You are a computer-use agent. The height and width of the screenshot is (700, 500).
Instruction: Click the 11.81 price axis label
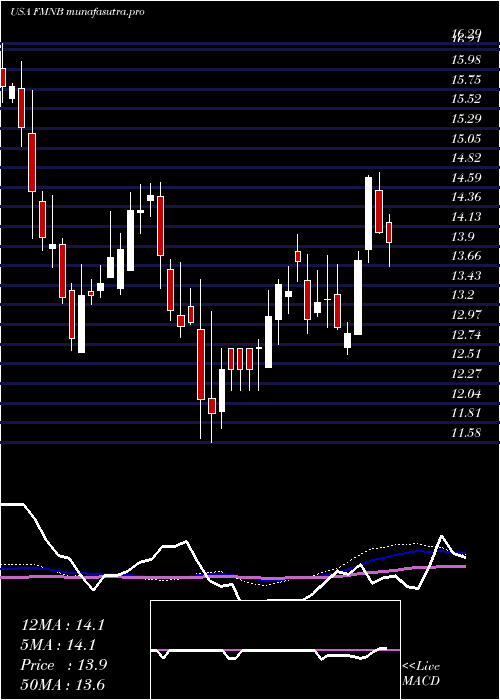coord(466,412)
